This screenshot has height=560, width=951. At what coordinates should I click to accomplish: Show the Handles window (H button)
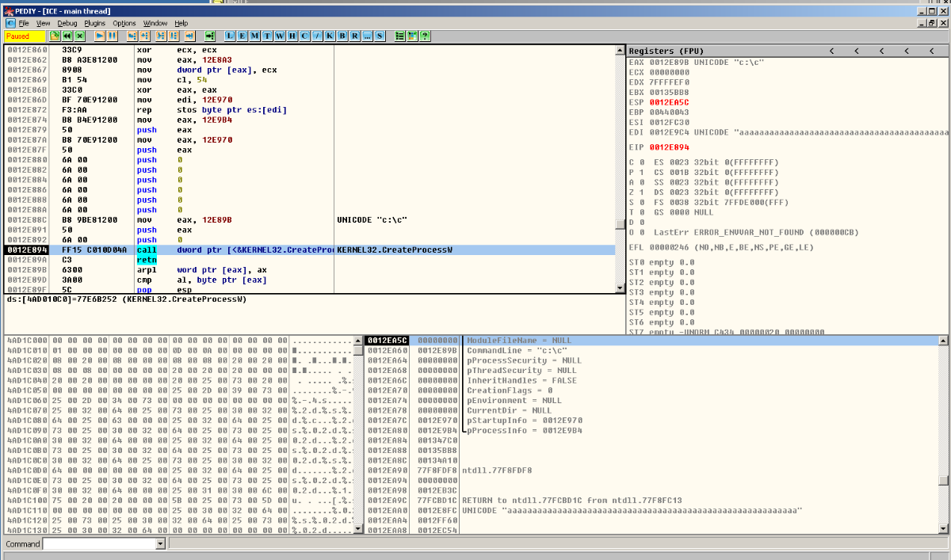[x=292, y=36]
